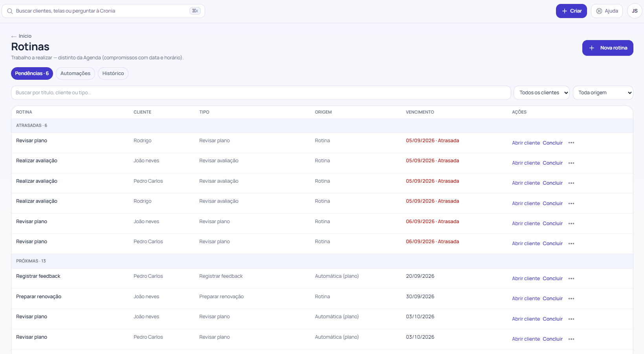Open the Ajuda help button
644x354 pixels.
point(607,11)
